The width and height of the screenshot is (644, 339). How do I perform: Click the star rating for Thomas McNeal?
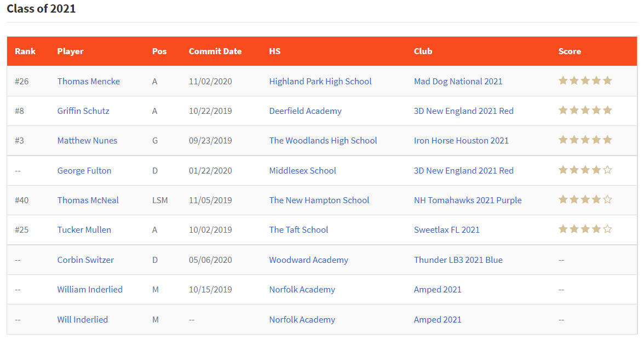coord(585,200)
